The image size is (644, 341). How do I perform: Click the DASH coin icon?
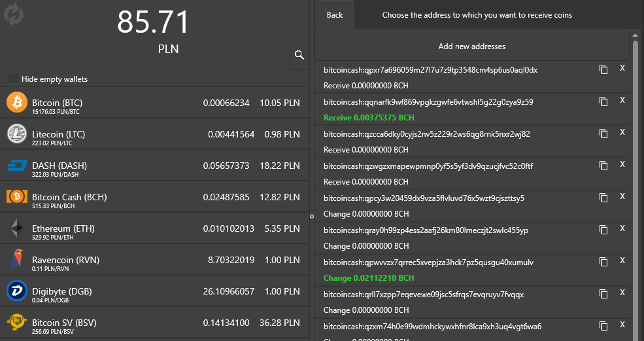click(x=17, y=166)
